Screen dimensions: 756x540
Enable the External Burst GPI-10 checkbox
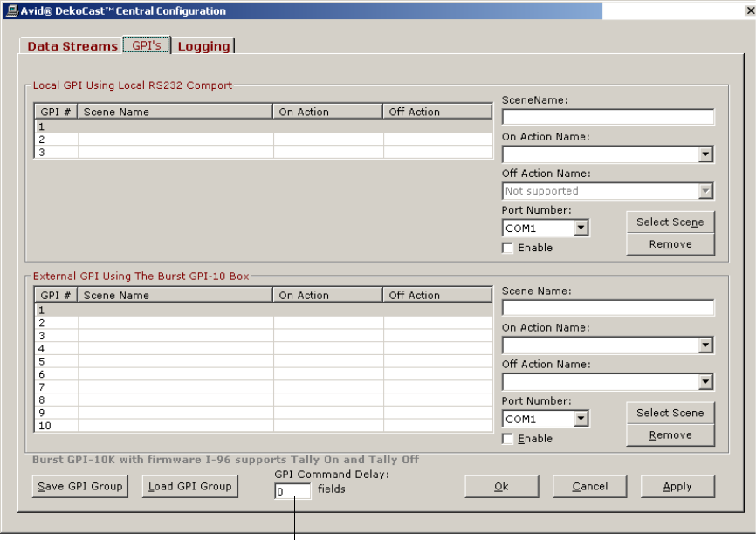[507, 438]
